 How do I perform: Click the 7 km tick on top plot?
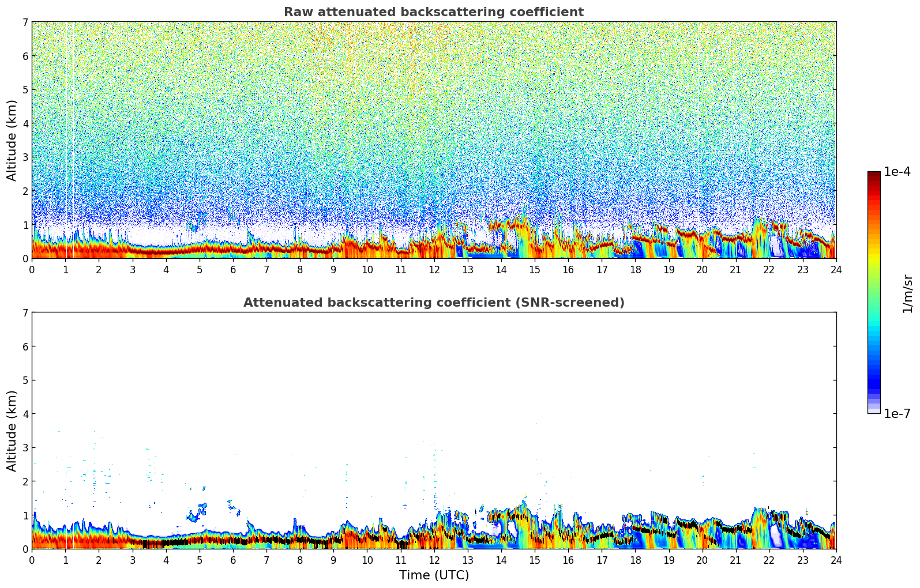25,22
